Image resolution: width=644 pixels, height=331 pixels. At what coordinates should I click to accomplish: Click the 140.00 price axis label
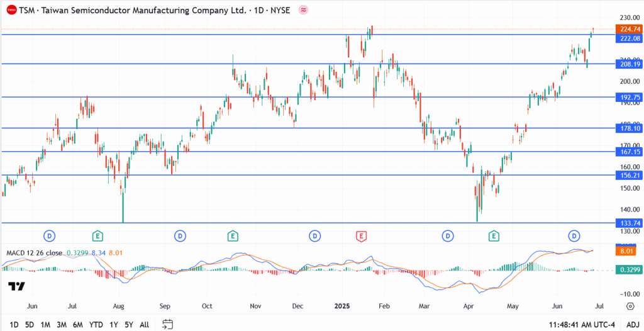click(630, 210)
